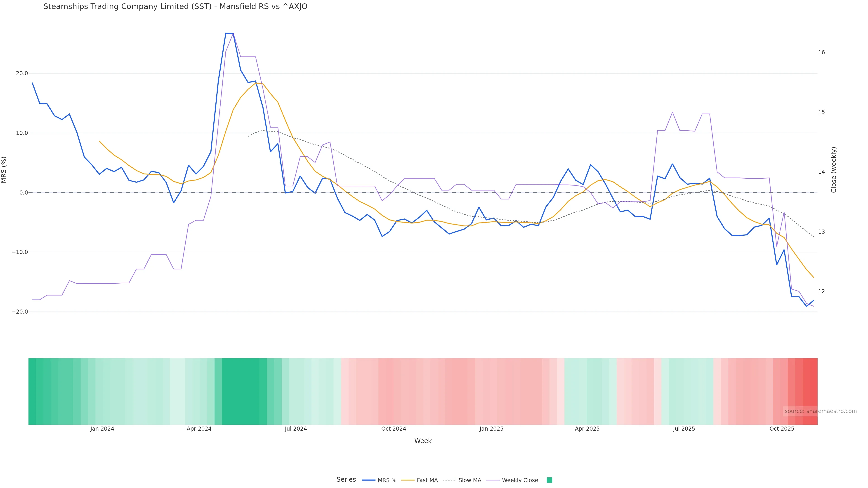
Task: Click the Jul 2024 x-axis label
Action: tap(295, 429)
